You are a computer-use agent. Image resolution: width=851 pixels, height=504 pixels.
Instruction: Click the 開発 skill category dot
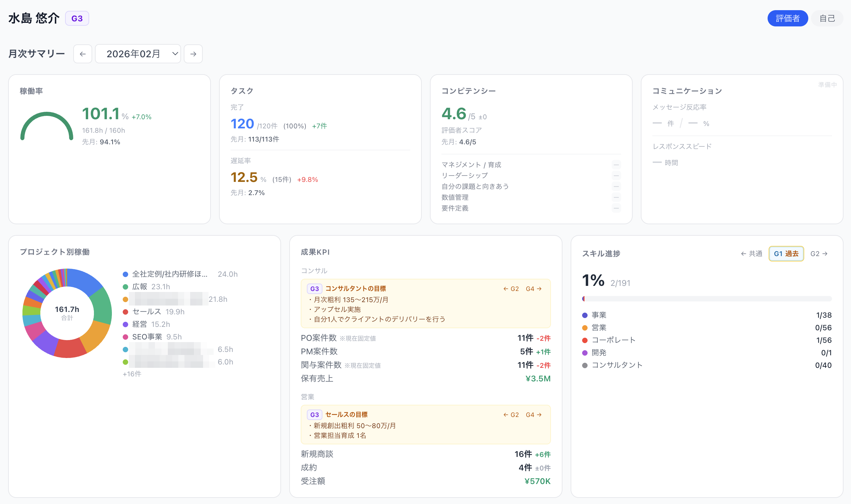click(x=585, y=353)
